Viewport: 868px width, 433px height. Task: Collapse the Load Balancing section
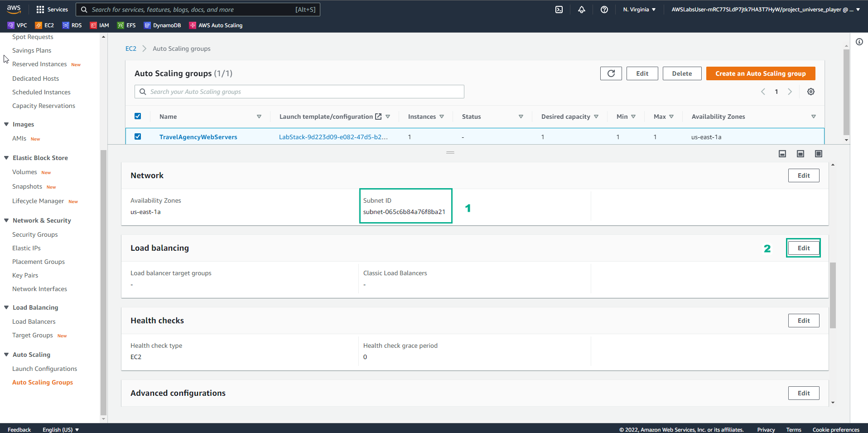tap(6, 307)
